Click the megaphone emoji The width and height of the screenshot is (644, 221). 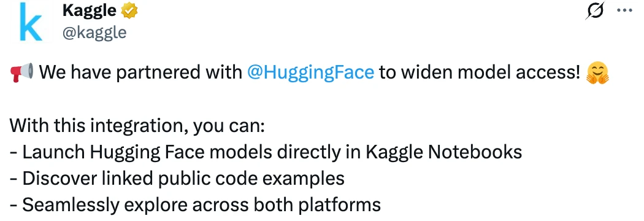coord(21,72)
